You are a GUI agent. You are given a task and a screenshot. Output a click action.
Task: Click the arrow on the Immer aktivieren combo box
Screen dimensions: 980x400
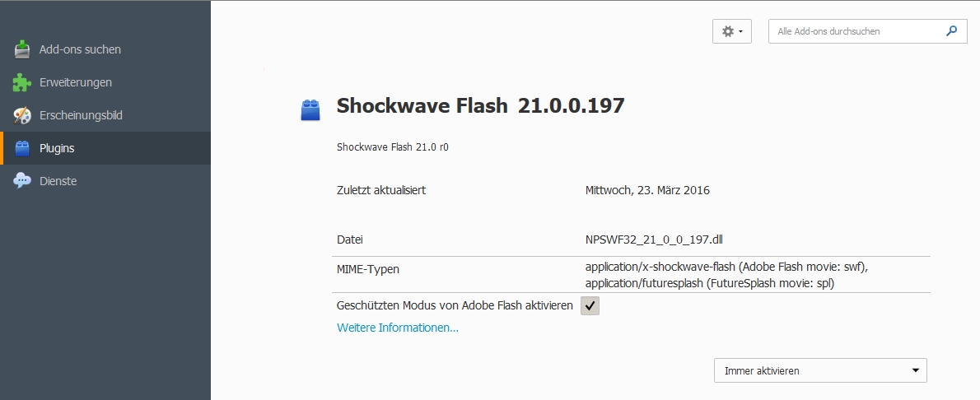pyautogui.click(x=916, y=370)
